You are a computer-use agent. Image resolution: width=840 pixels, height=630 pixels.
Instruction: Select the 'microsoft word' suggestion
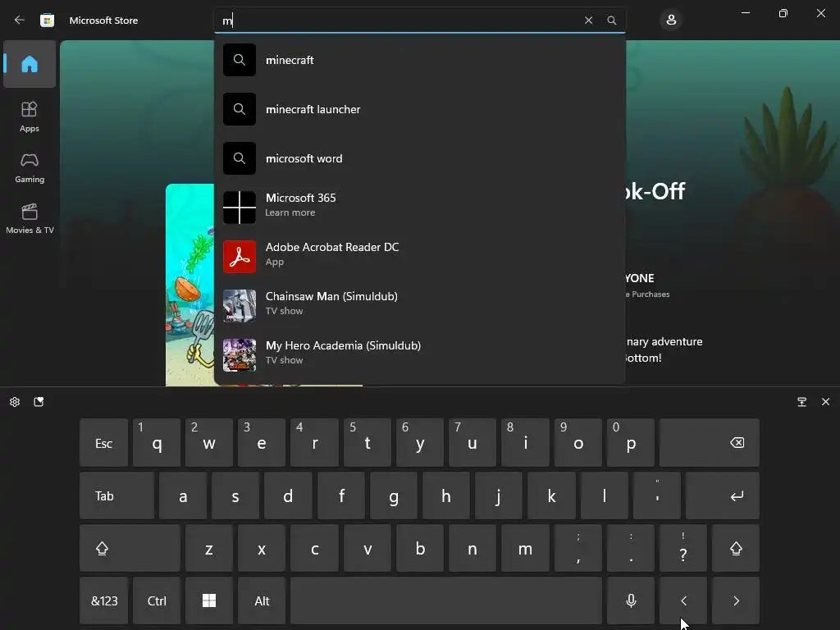420,158
